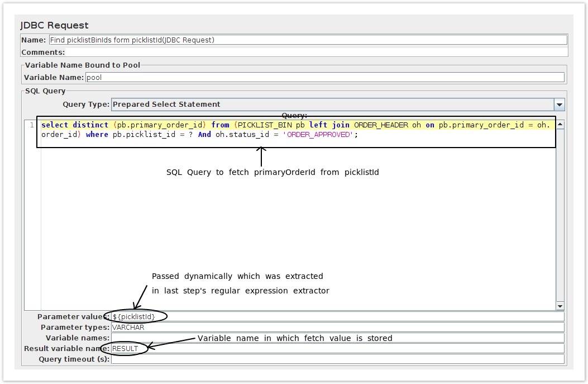Click the query editor scroll up arrow
Viewport: 588px width, 384px height.
[x=560, y=125]
